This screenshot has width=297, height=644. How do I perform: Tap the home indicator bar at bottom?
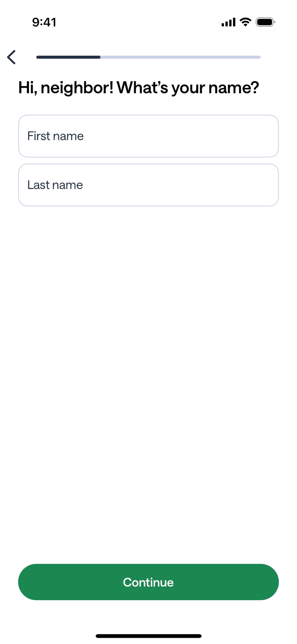[148, 636]
